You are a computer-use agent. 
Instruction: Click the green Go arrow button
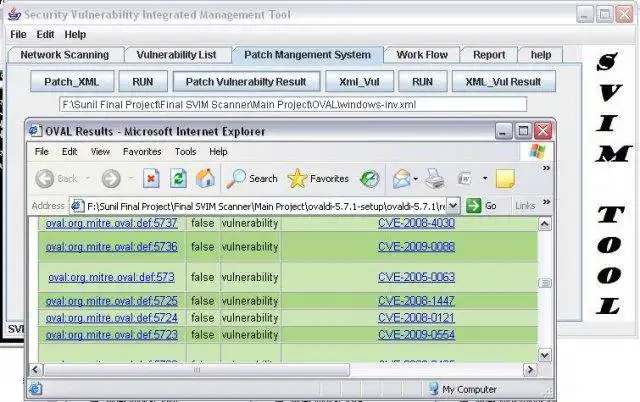[473, 205]
